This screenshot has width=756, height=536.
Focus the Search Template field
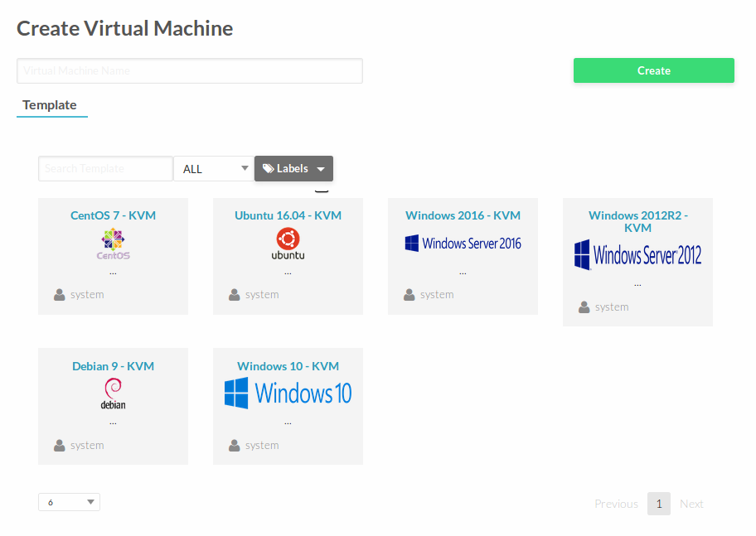105,169
